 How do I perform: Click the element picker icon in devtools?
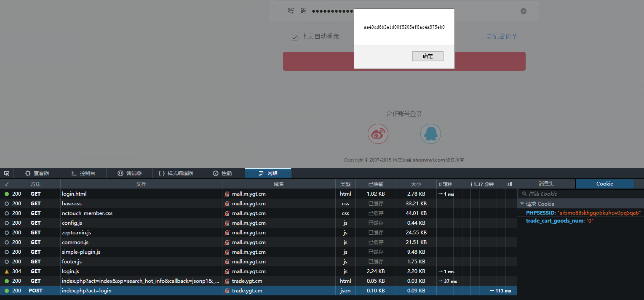click(7, 173)
